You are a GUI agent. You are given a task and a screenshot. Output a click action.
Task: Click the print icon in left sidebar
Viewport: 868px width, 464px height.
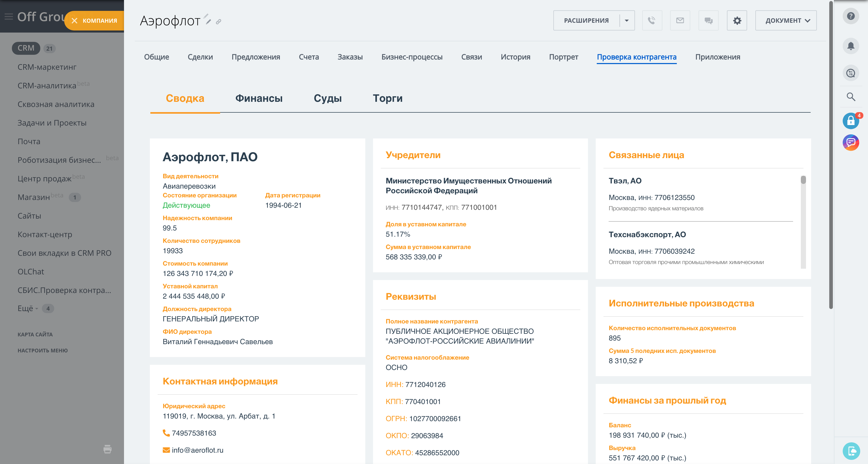tap(107, 449)
